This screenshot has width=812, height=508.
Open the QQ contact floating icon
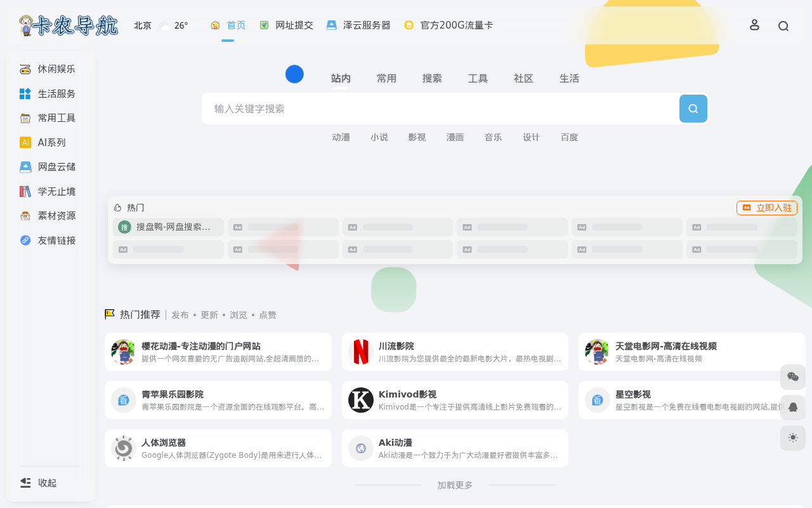pos(792,407)
